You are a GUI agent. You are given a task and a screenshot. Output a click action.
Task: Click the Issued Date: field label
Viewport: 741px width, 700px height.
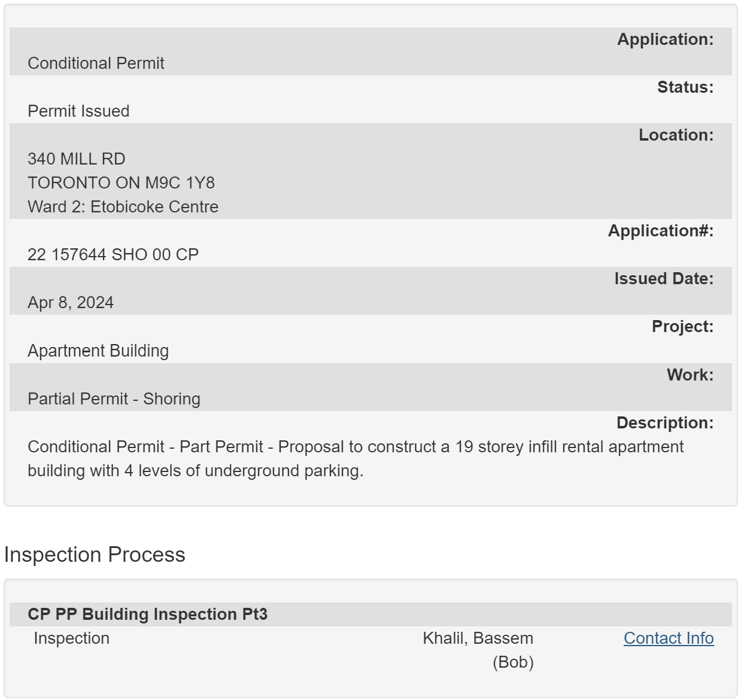[664, 279]
